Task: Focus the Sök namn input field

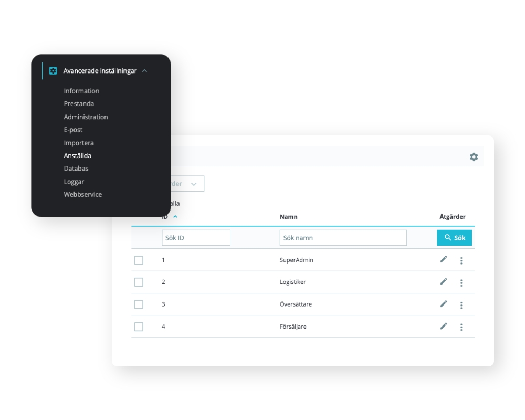Action: tap(343, 238)
